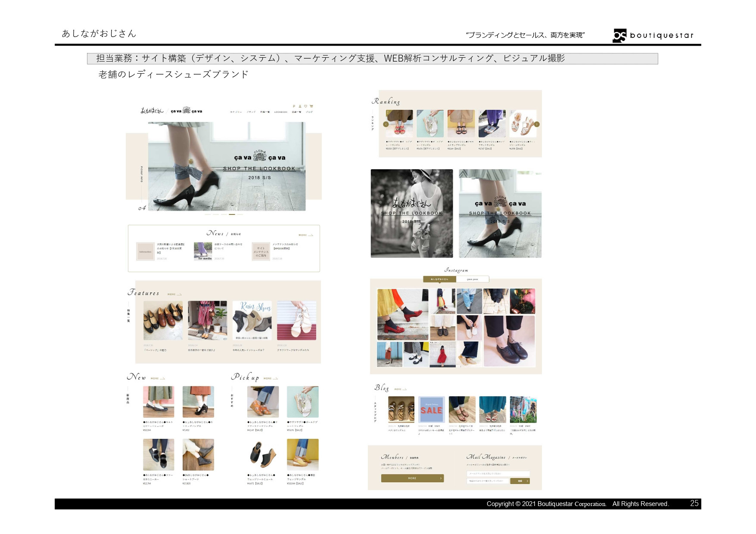
Task: Click the P point icon in the header
Action: [x=294, y=106]
